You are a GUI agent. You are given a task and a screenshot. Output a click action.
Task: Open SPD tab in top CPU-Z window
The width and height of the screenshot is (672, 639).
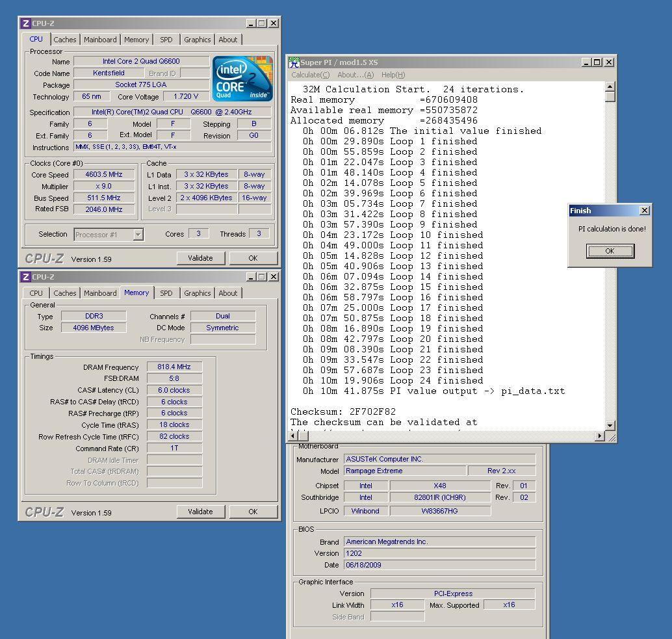tap(166, 40)
